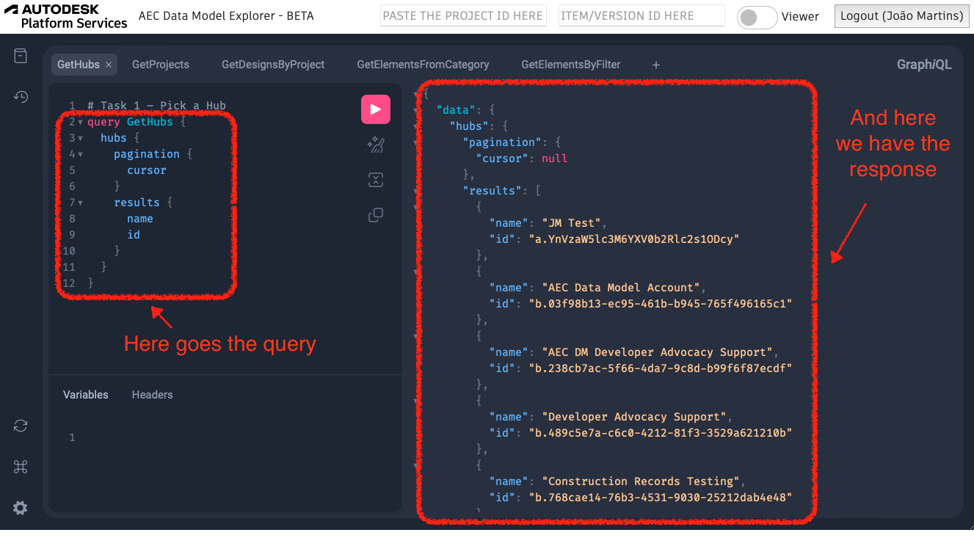Click the Prettify query icon

click(376, 145)
